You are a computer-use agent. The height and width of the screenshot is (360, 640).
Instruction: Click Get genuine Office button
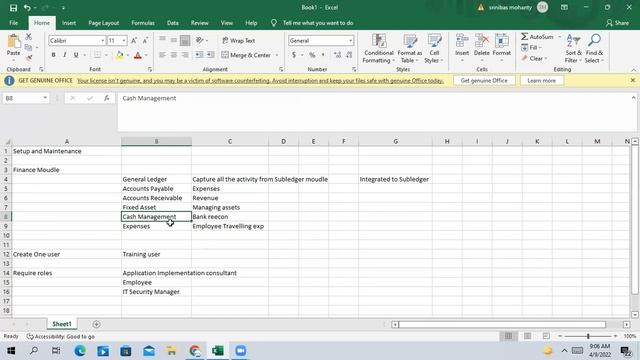click(x=484, y=80)
